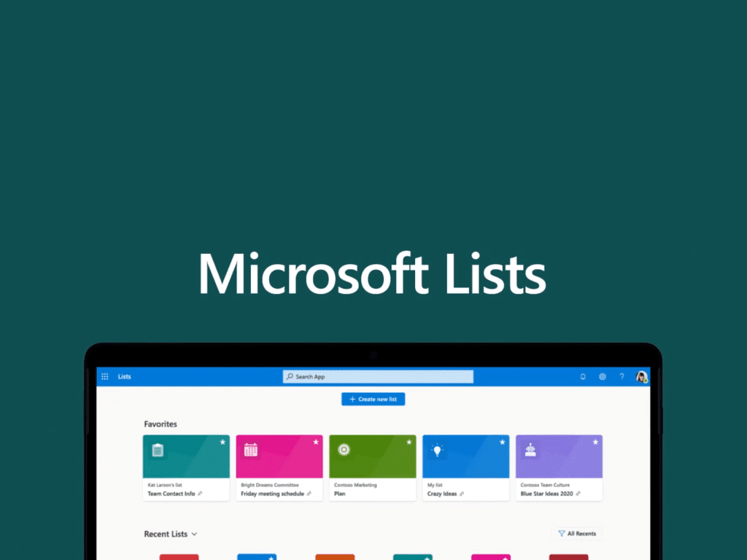Click the target icon on Plan card
Viewport: 747px width, 560px height.
click(x=344, y=449)
